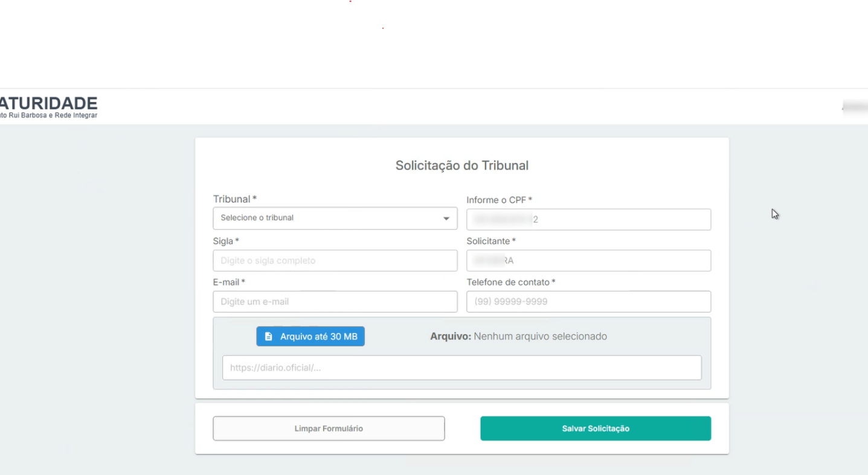868x475 pixels.
Task: Click the 'Sigla *' field label
Action: [x=226, y=241]
